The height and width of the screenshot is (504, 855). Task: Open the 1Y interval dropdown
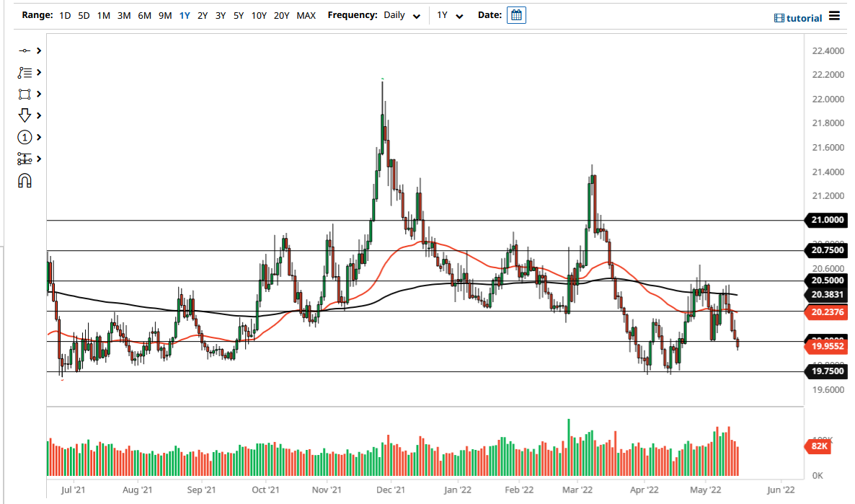pos(447,15)
